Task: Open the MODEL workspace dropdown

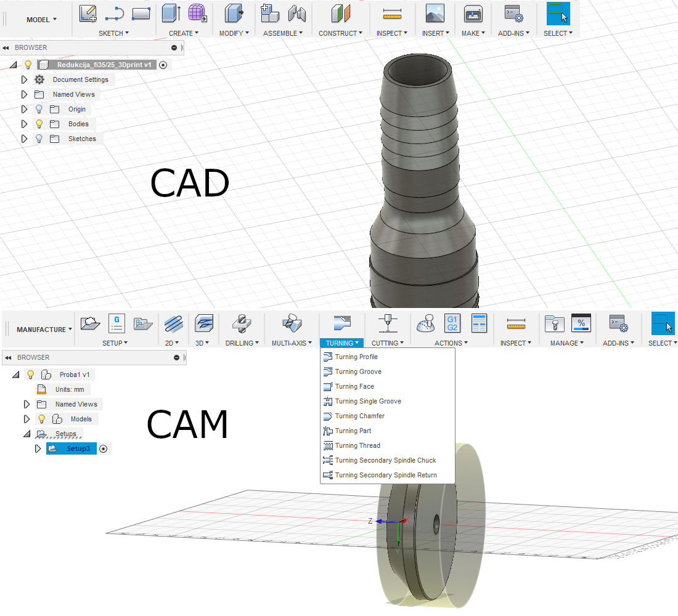Action: (42, 20)
